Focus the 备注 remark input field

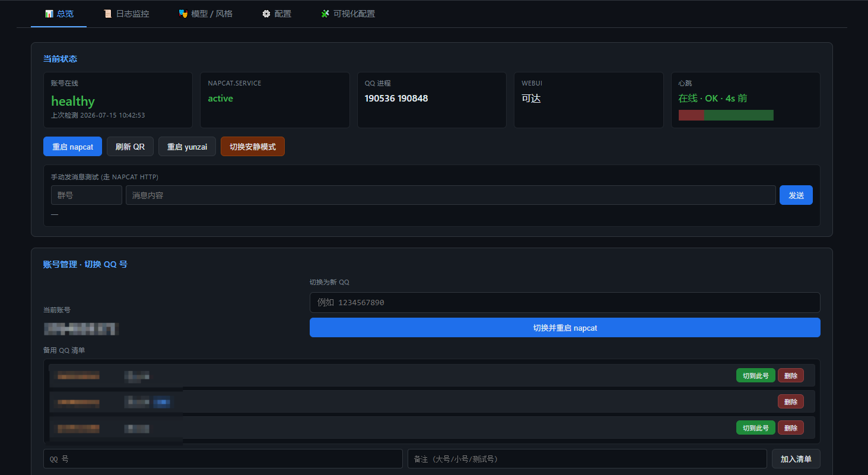point(587,459)
